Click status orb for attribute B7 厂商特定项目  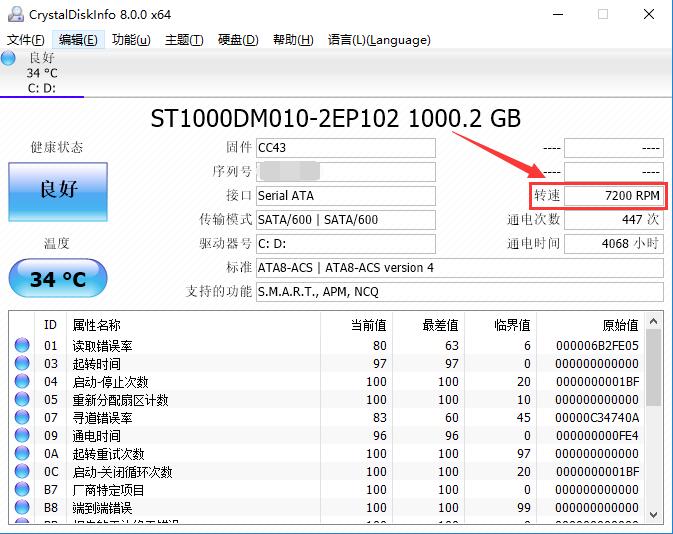point(22,489)
